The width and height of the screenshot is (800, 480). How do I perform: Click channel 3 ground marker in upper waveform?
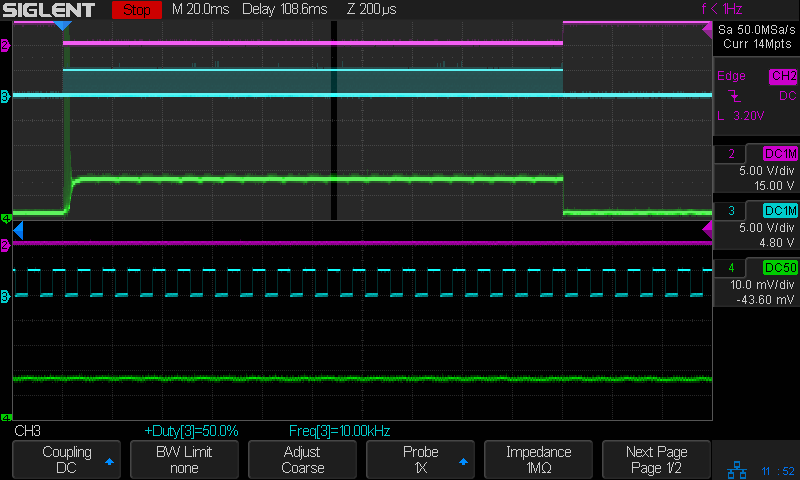click(5, 96)
